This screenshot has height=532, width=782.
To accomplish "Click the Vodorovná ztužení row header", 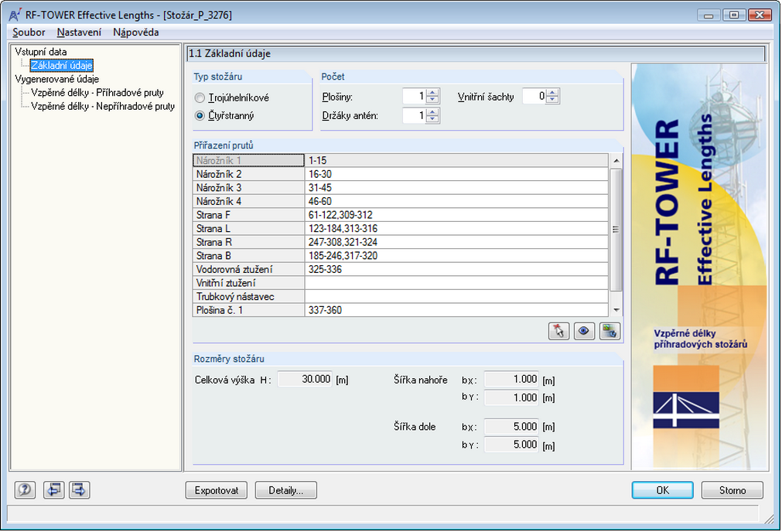I will (x=248, y=269).
